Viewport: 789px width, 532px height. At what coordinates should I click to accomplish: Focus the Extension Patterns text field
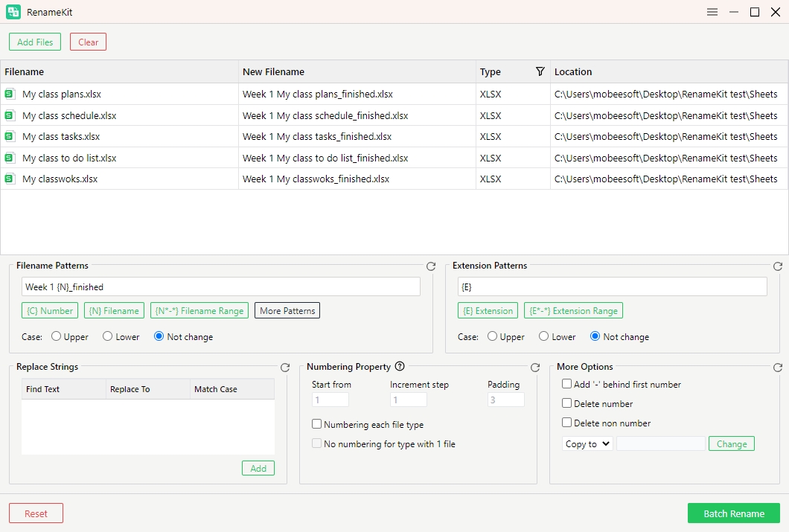pos(613,286)
